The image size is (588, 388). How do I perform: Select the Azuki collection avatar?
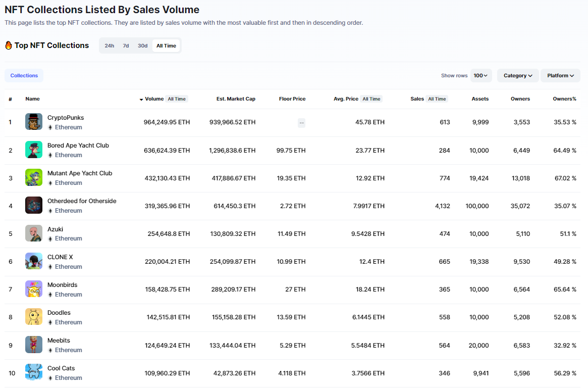pyautogui.click(x=34, y=233)
